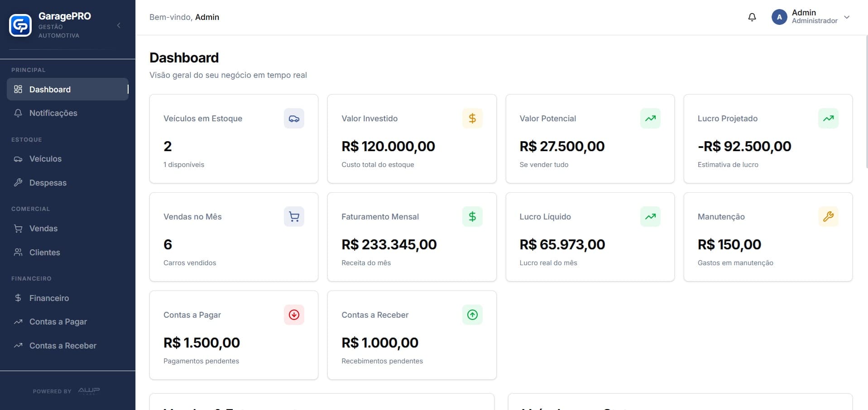
Task: Click the 'Se vender tudo' caption
Action: [x=544, y=165]
